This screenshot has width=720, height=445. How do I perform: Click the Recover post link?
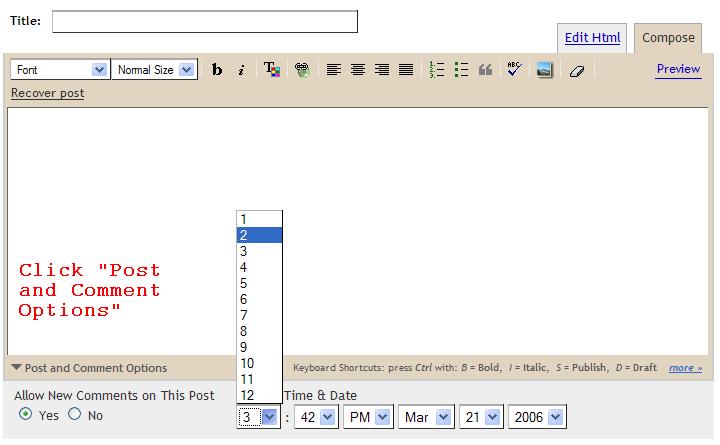point(47,93)
